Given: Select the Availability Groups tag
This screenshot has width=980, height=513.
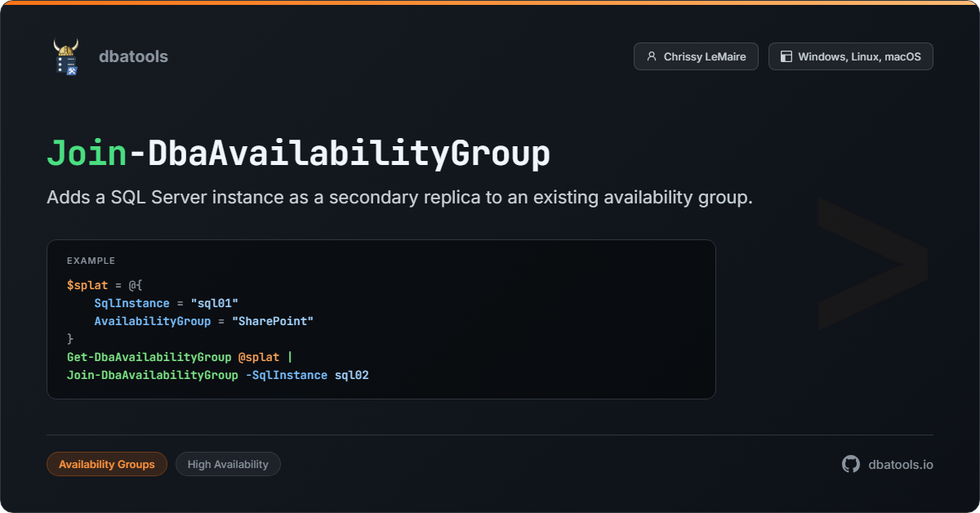Looking at the screenshot, I should coord(107,464).
